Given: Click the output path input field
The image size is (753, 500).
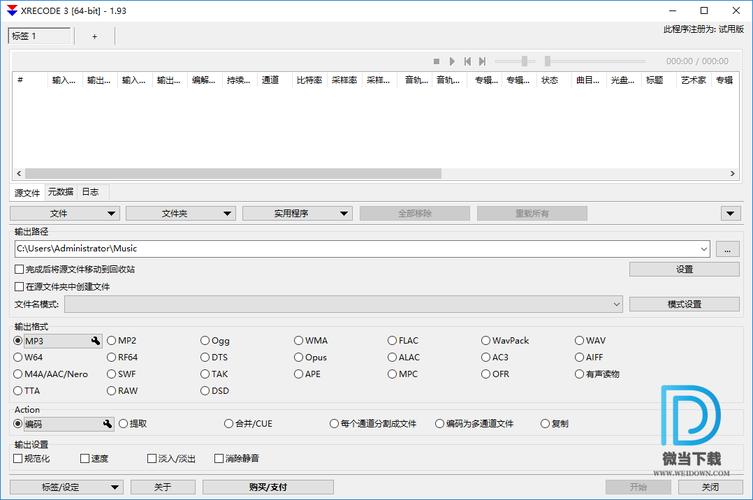Looking at the screenshot, I should 356,249.
